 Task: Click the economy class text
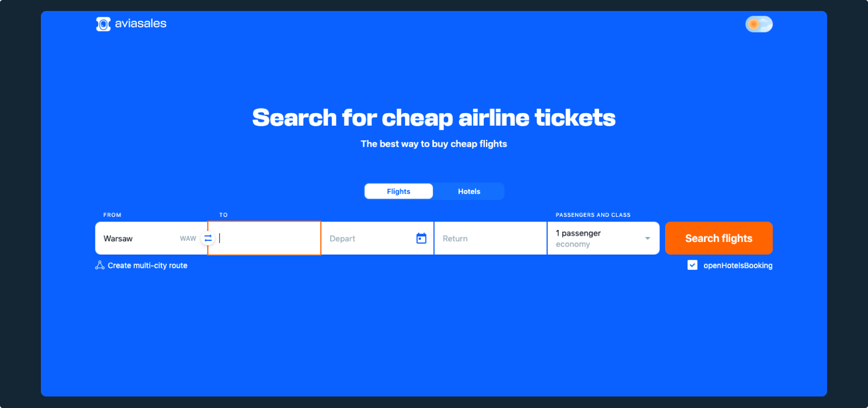pyautogui.click(x=573, y=245)
